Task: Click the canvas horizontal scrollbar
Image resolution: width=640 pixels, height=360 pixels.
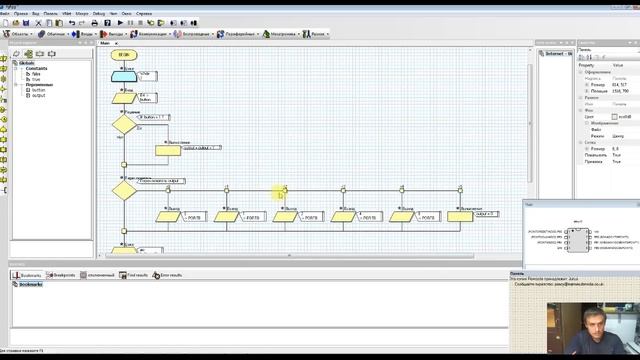Action: [x=289, y=256]
